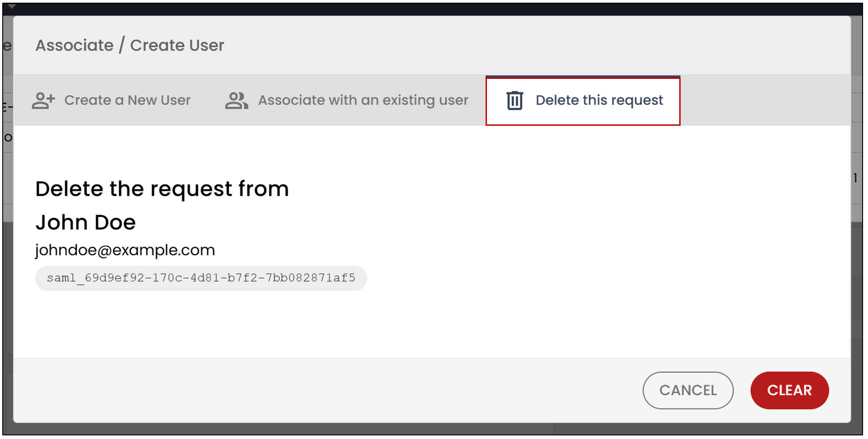The image size is (868, 439).
Task: Click the cut-off 'E-' text at left edge
Action: (8, 107)
